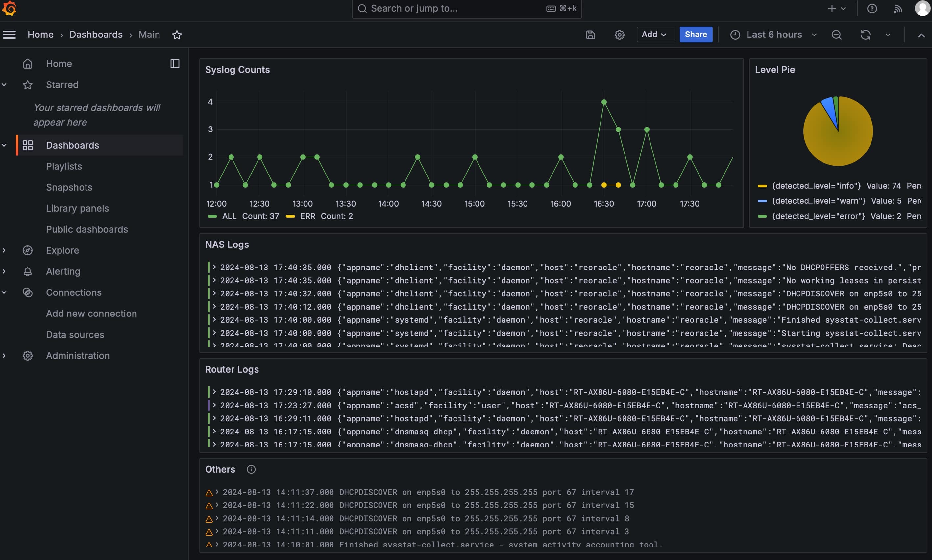Open Data sources menu item
The width and height of the screenshot is (932, 560).
click(x=75, y=335)
